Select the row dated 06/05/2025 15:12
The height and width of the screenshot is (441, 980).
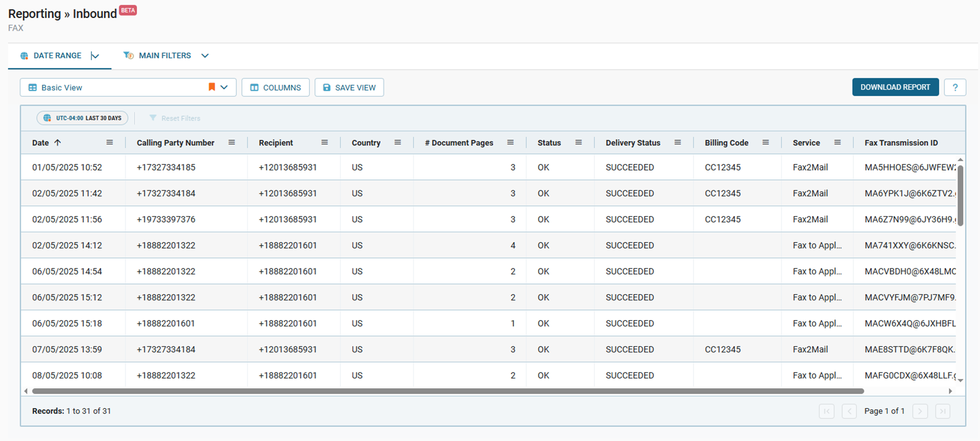(x=488, y=297)
